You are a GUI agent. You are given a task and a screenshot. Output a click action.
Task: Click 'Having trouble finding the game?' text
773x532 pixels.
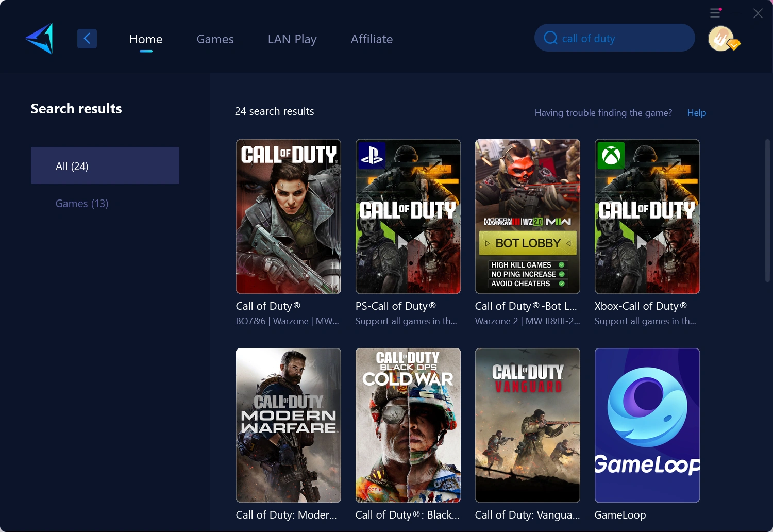pos(603,113)
